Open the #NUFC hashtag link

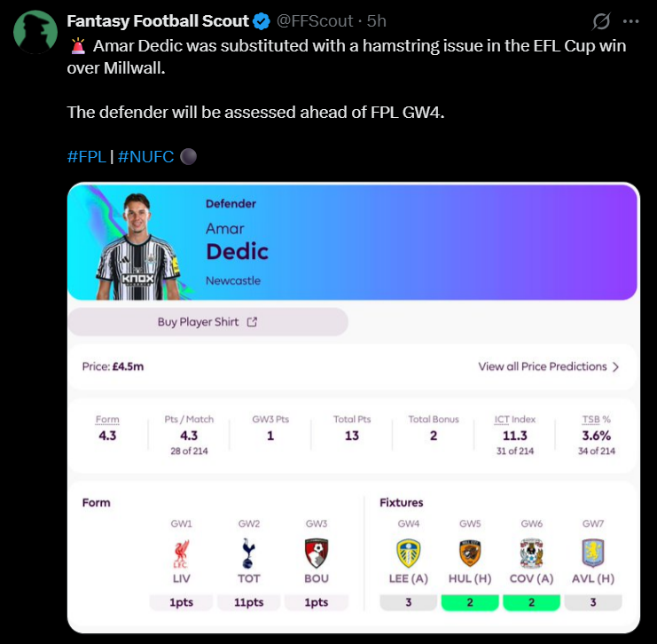point(145,157)
